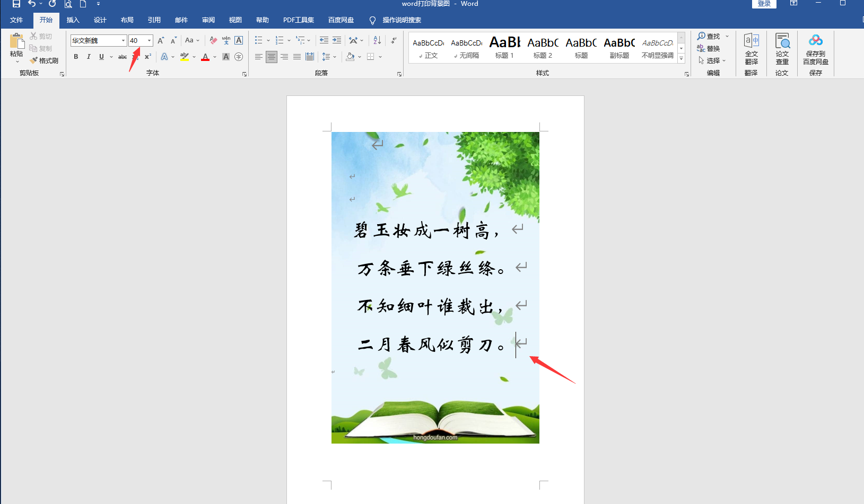Toggle bold formatting
This screenshot has width=864, height=504.
(76, 57)
